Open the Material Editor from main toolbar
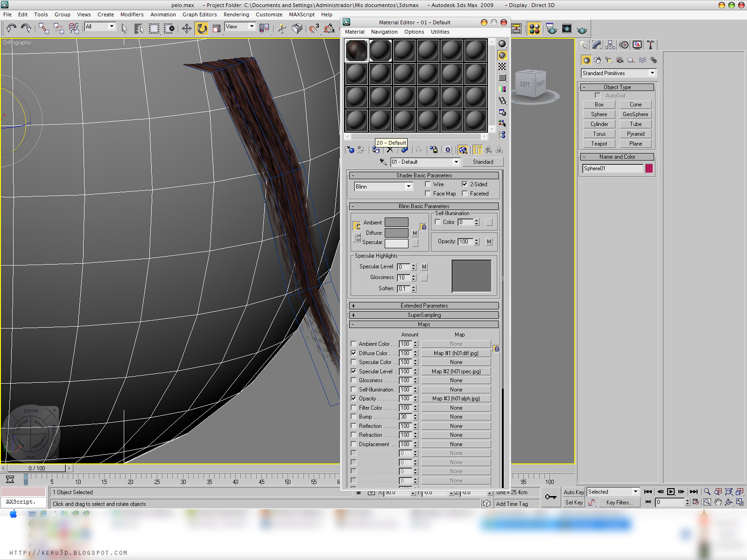Image resolution: width=747 pixels, height=560 pixels. point(535,29)
